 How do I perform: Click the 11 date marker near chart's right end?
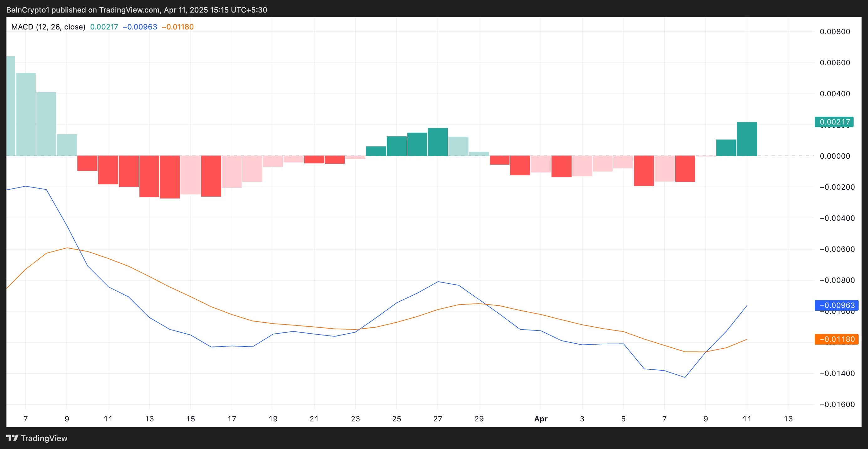[747, 419]
